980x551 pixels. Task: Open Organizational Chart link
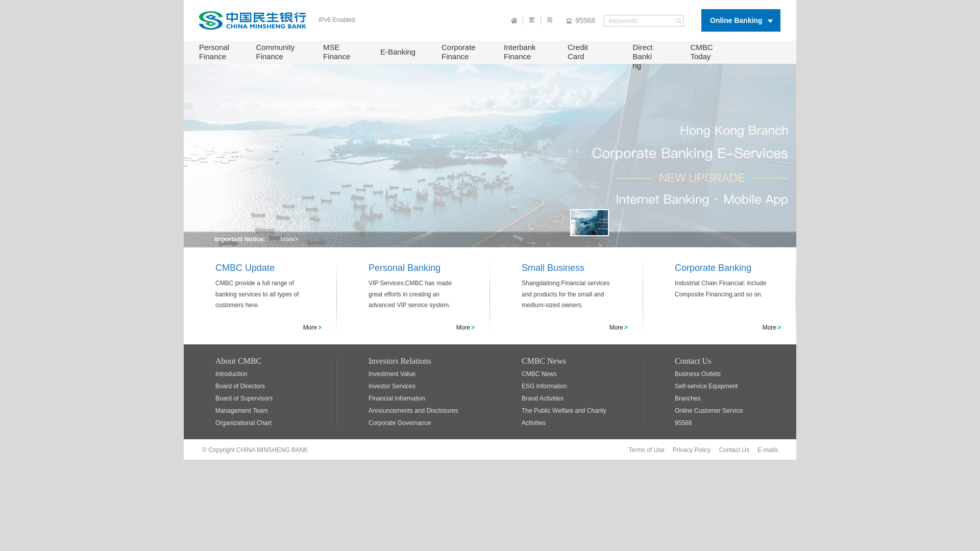click(243, 423)
